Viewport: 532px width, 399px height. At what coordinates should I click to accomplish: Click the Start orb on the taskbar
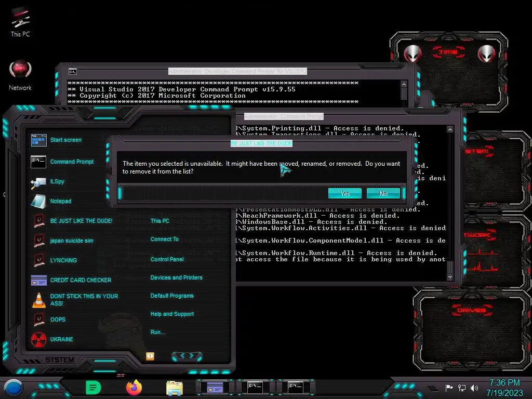tap(14, 388)
